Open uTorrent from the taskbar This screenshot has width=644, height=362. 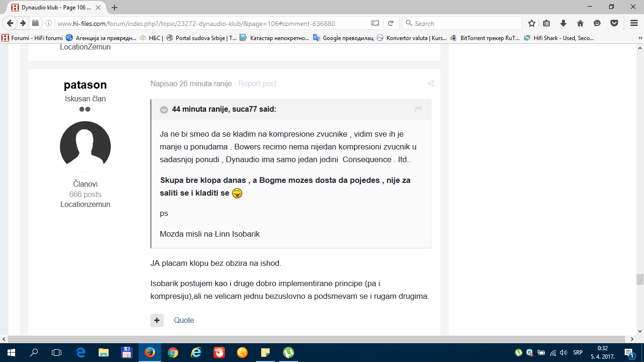pos(289,353)
